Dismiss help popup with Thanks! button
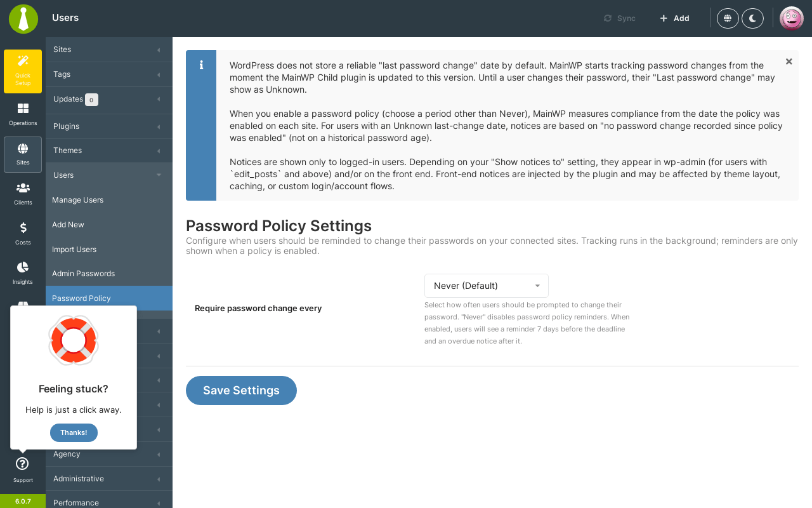The height and width of the screenshot is (508, 812). click(74, 432)
